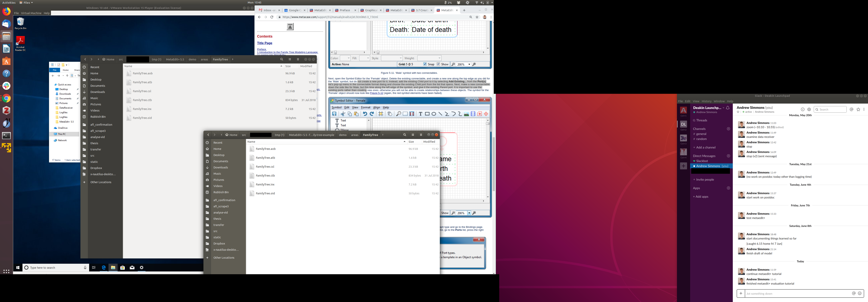Open conversation settings gear in Slack

click(x=809, y=109)
